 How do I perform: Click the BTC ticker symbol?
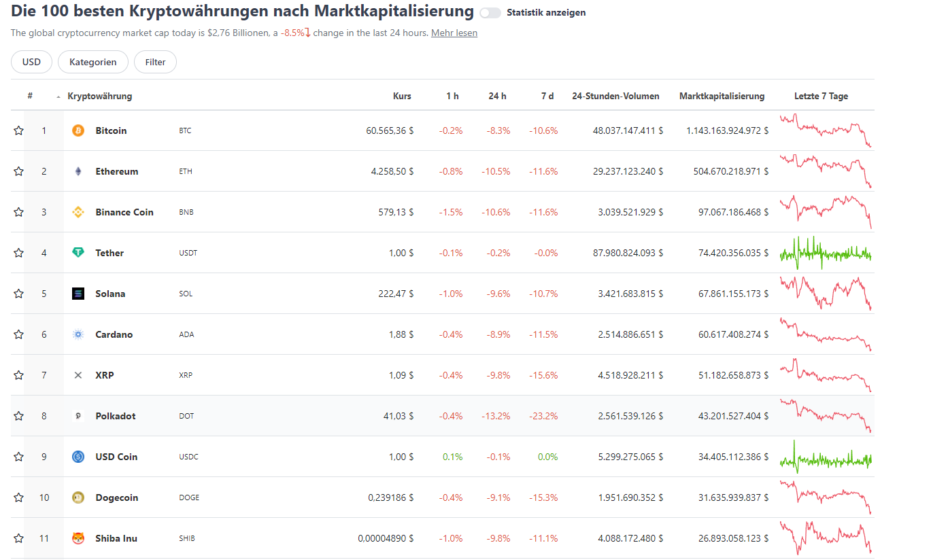[185, 130]
